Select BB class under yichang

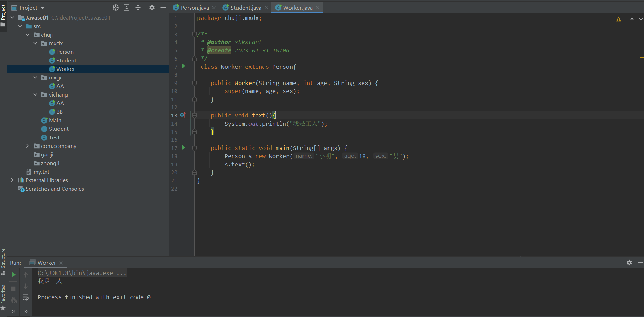56,112
